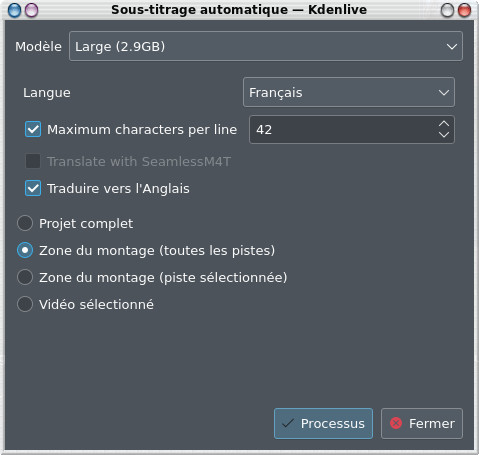The width and height of the screenshot is (479, 455).
Task: Select Zone du montage (piste sélectionnée) option
Action: coord(25,277)
